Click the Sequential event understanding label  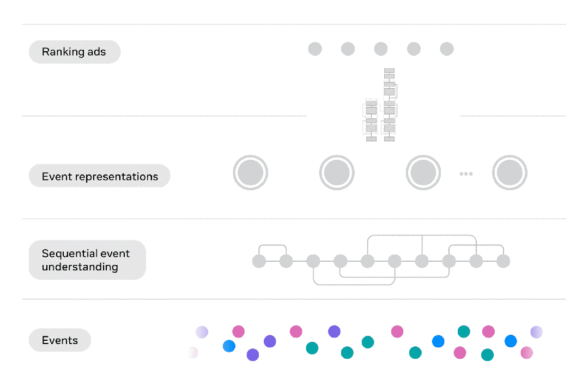[x=87, y=260]
